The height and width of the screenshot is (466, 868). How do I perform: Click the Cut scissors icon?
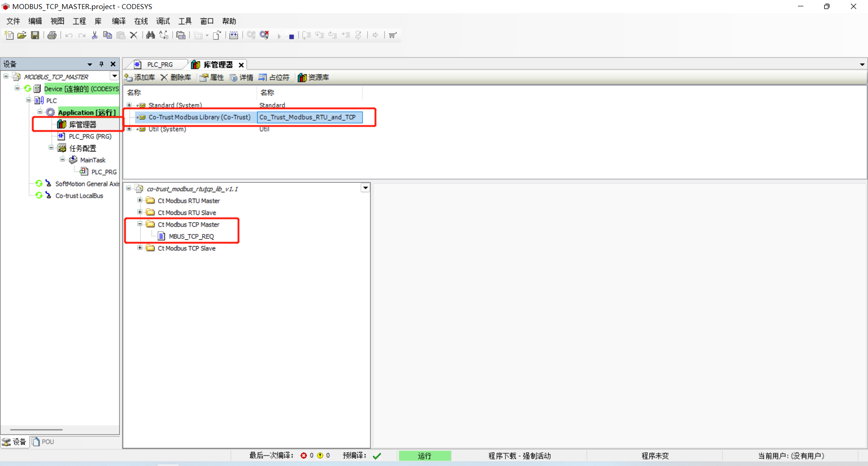94,35
